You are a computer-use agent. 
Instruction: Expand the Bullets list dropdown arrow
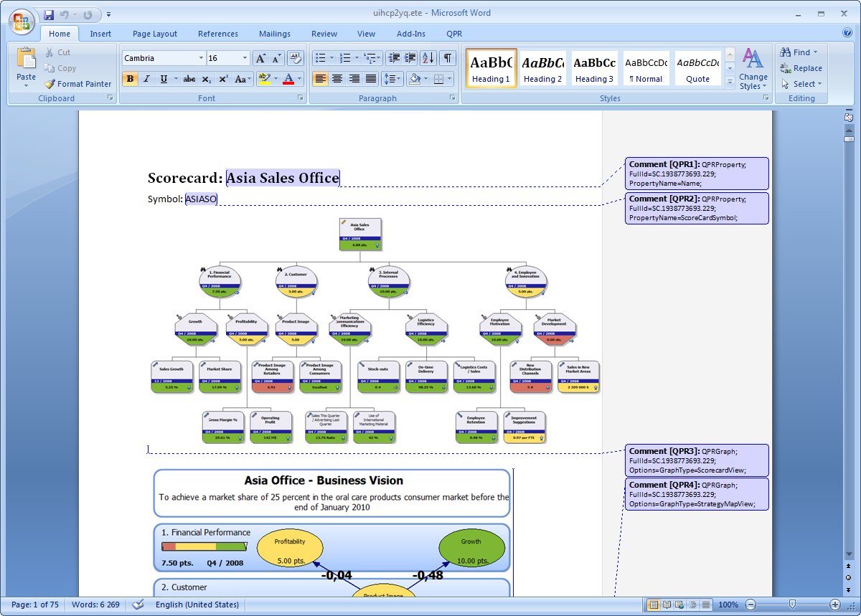(331, 58)
